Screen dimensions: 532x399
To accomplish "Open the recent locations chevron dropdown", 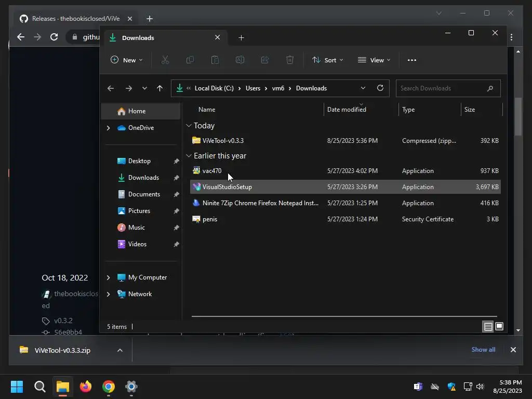I will click(x=144, y=88).
